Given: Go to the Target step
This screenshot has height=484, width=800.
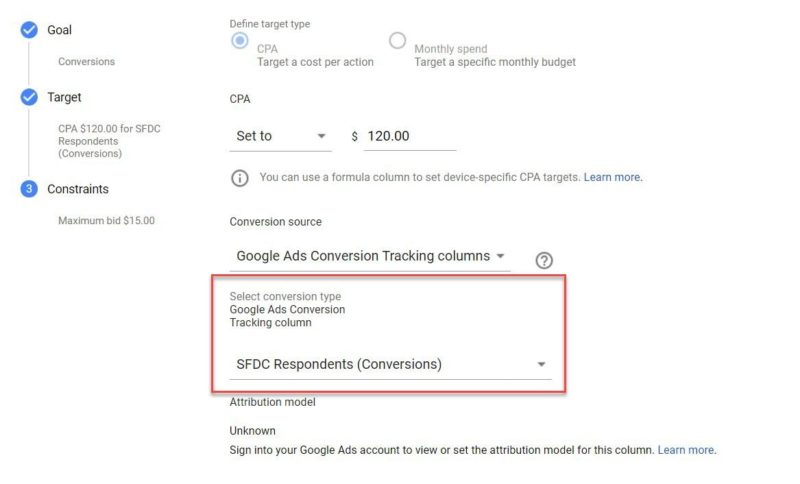Looking at the screenshot, I should click(64, 98).
